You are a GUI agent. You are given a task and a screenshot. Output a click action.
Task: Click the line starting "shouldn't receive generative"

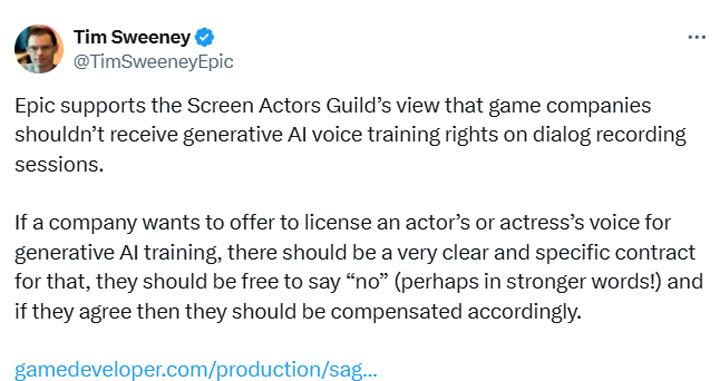(350, 135)
